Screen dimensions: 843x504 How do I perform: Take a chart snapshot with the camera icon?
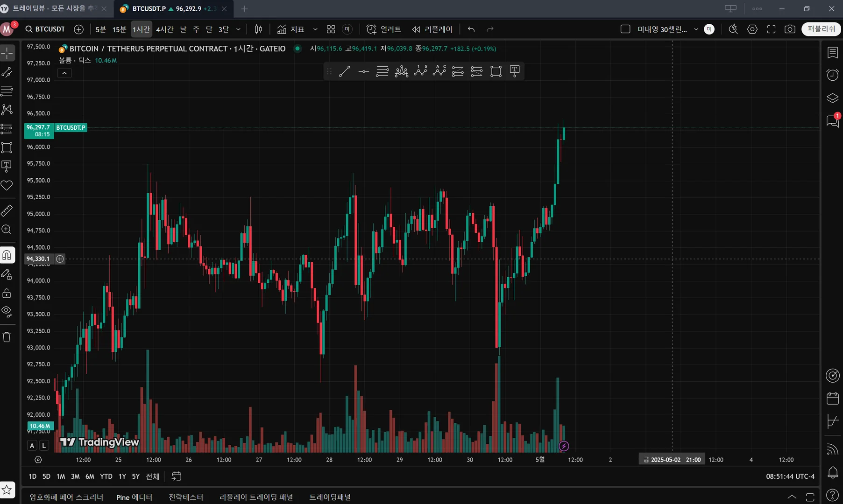pos(790,29)
